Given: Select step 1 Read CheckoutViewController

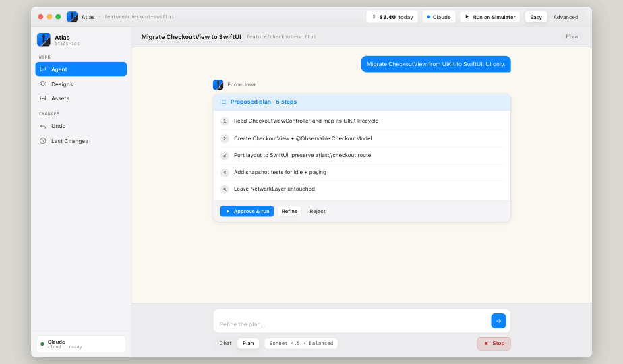Looking at the screenshot, I should (x=361, y=121).
